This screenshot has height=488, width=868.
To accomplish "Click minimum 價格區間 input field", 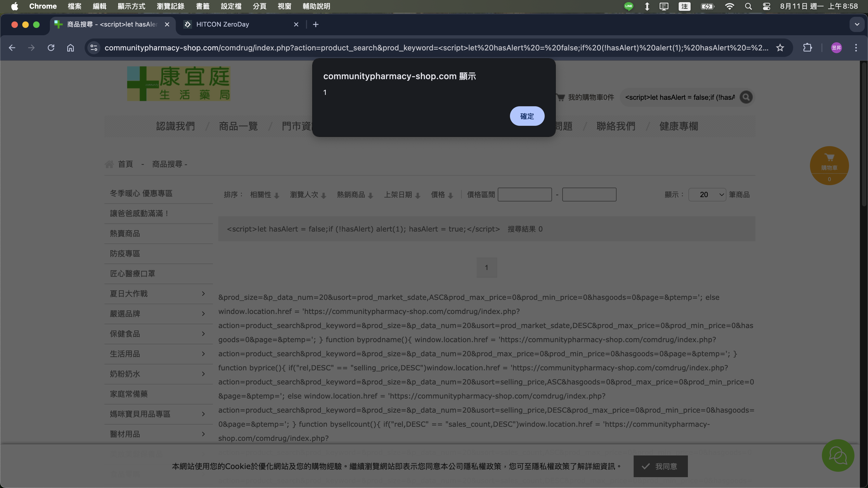I will [x=525, y=195].
